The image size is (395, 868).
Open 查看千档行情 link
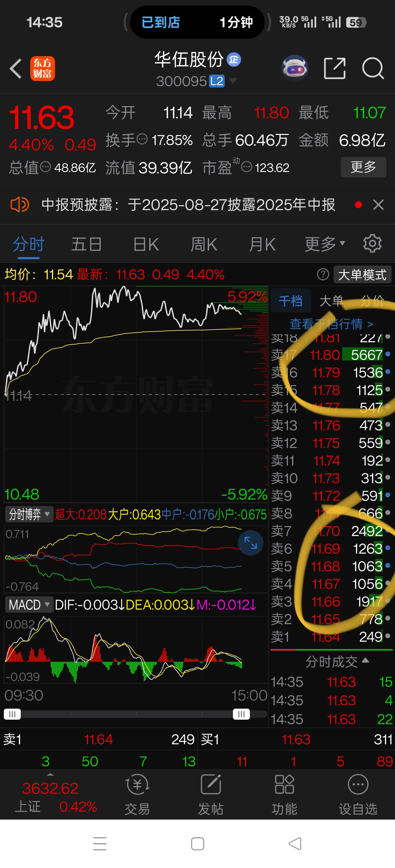[331, 324]
